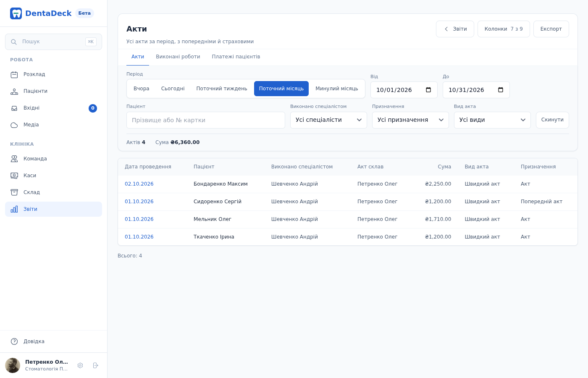This screenshot has width=588, height=378.
Task: Focus the Пацієнт surname or card field
Action: point(206,120)
